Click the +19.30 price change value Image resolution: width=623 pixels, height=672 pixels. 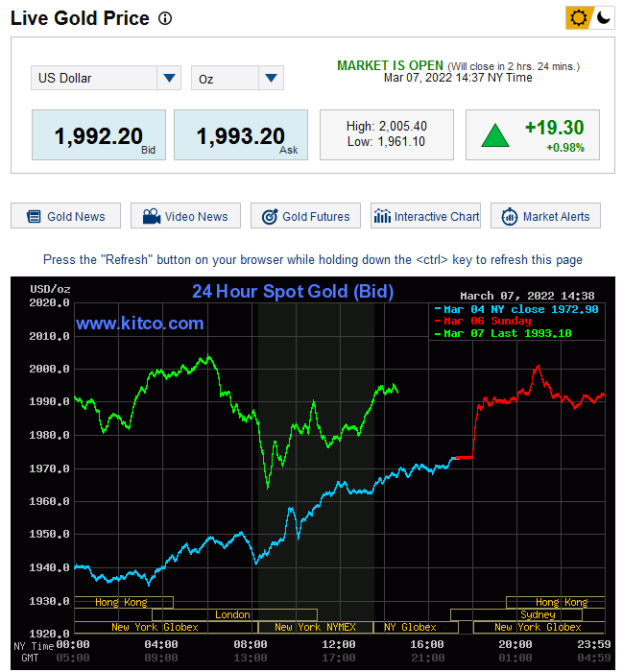555,128
